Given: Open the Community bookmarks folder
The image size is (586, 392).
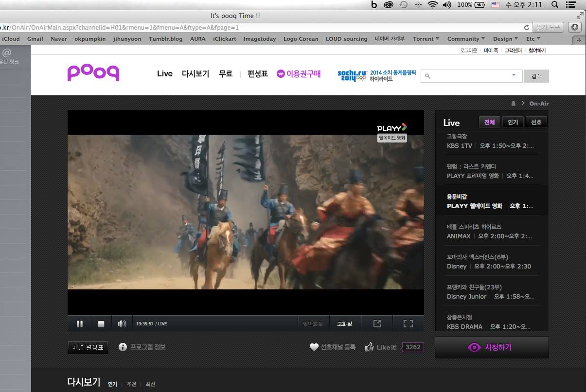Looking at the screenshot, I should point(465,39).
